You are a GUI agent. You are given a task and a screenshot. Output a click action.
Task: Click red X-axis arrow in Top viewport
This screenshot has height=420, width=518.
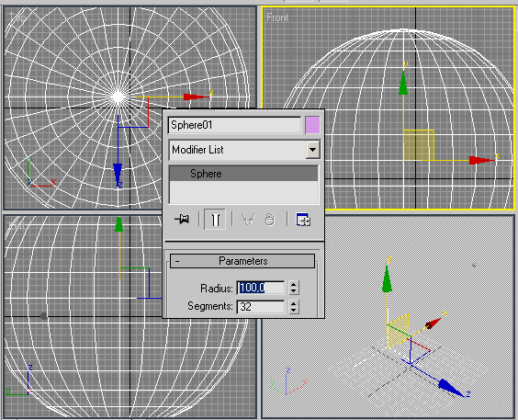[x=197, y=96]
